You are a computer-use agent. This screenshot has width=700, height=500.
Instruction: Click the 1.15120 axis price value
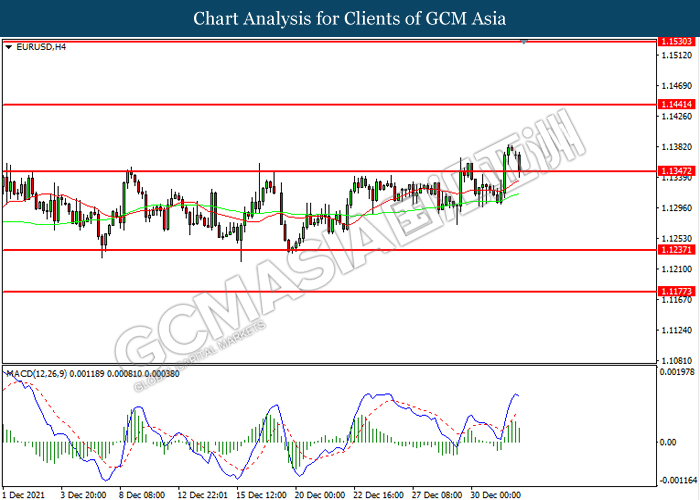(x=677, y=56)
